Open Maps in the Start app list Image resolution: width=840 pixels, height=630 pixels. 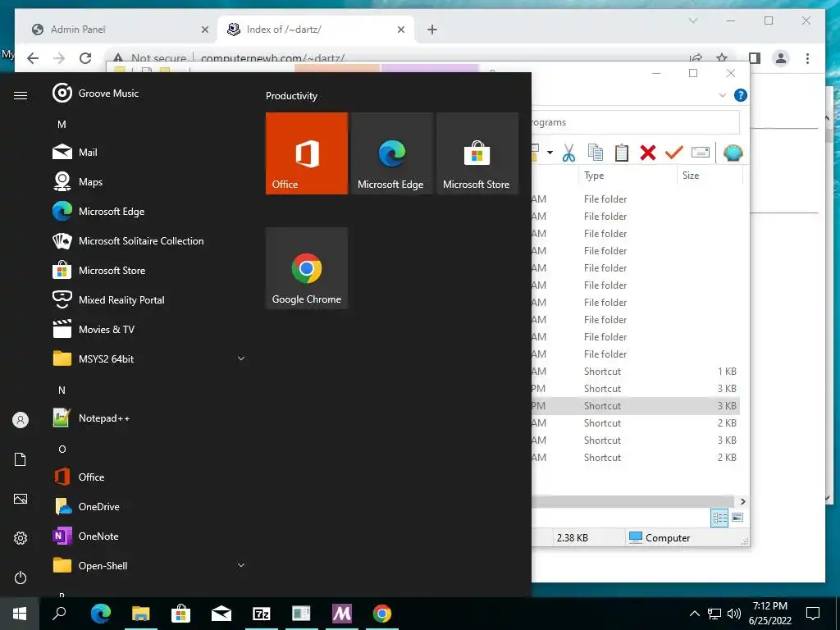click(150, 181)
